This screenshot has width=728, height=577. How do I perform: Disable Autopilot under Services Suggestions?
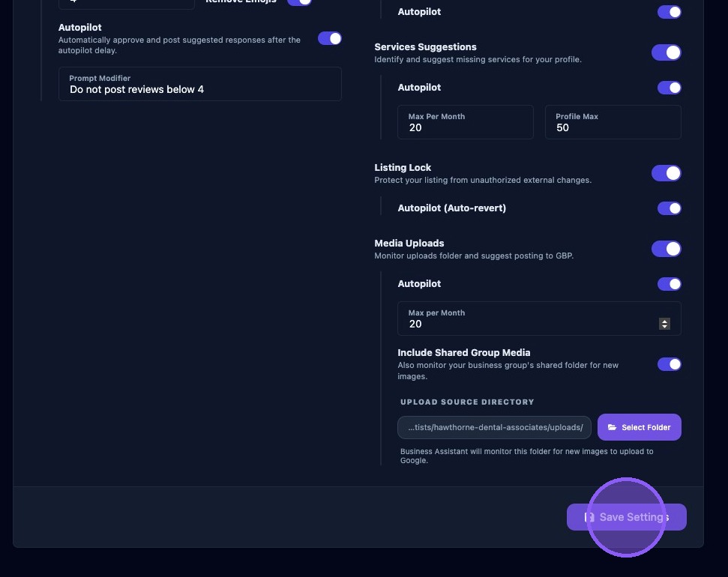(x=669, y=88)
